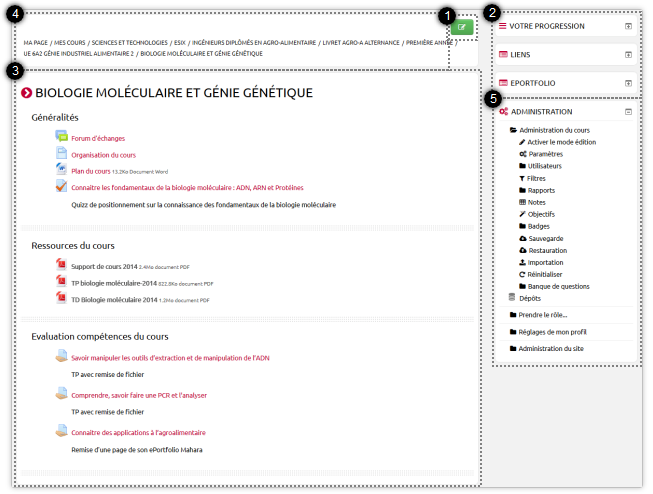This screenshot has height=494, width=653.
Task: Open Paramètres in course administration
Action: pos(544,154)
